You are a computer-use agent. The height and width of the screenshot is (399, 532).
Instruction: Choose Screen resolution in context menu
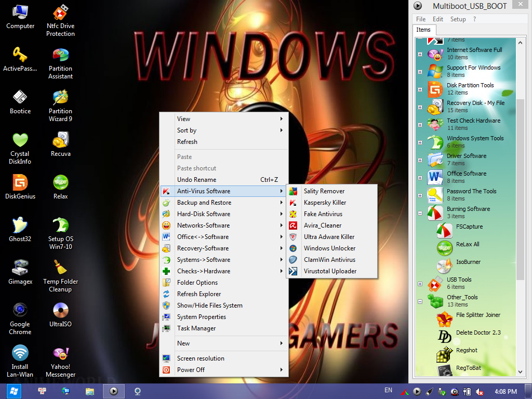tap(224, 358)
